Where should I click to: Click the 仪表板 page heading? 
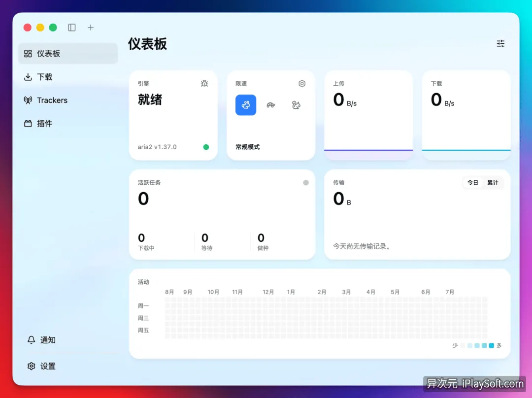coord(147,44)
